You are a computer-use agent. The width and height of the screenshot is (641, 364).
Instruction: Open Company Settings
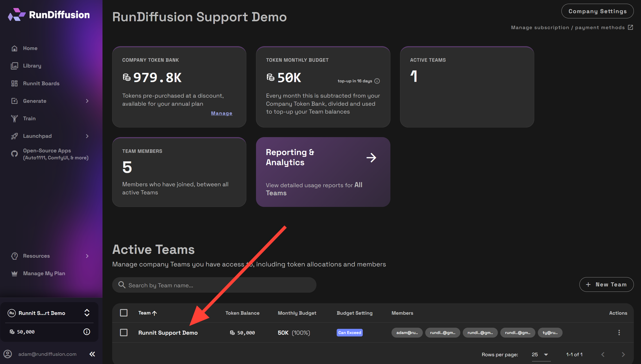tap(597, 11)
